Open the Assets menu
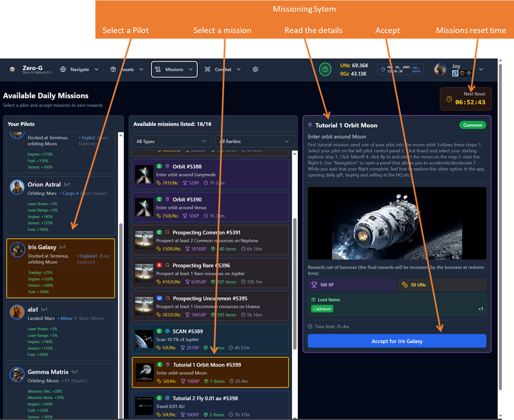Viewport: 514px width, 420px height. click(x=127, y=69)
